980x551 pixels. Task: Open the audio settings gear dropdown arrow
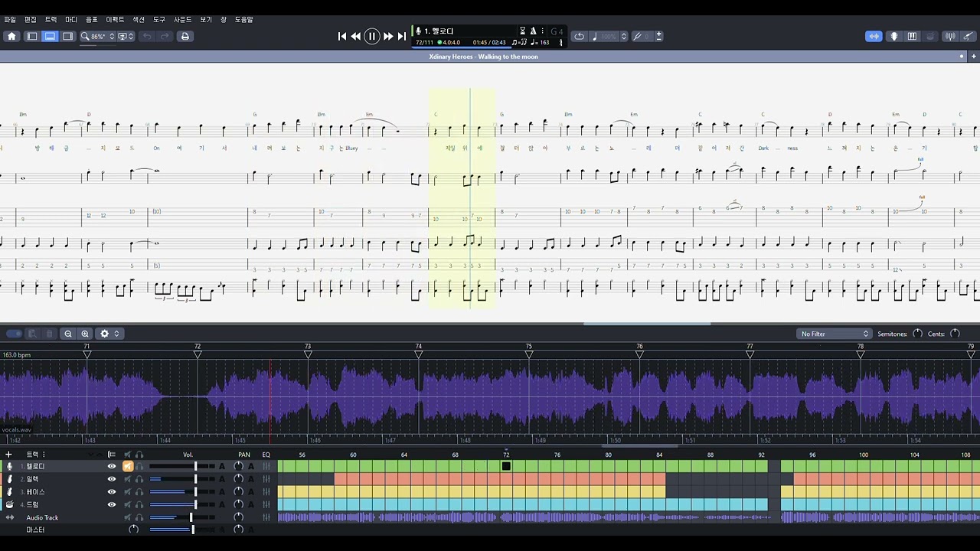(x=116, y=334)
